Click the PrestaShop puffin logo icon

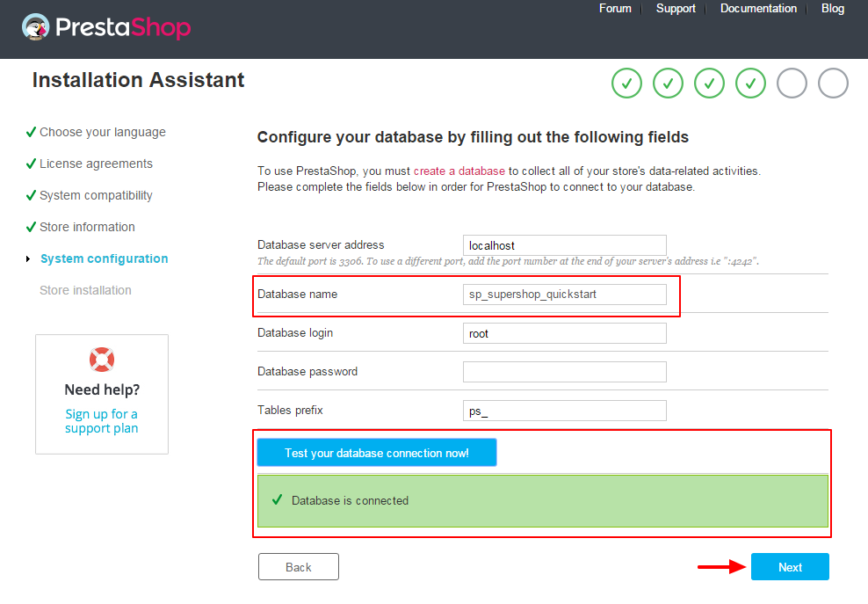pyautogui.click(x=35, y=27)
